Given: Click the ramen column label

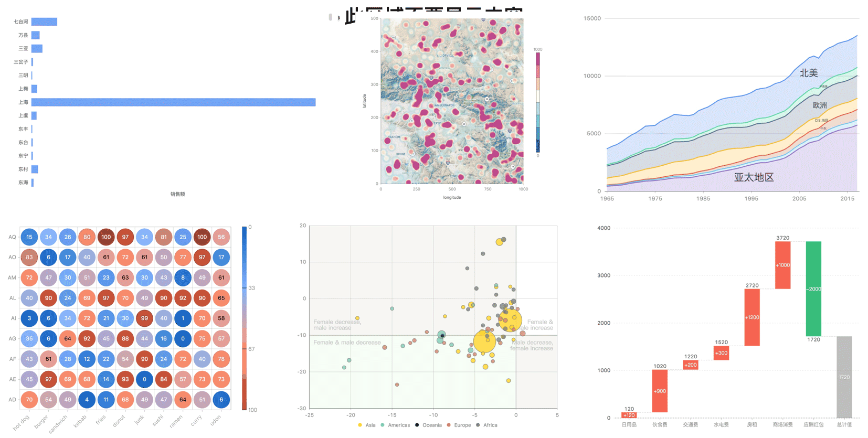Looking at the screenshot, I should pos(176,421).
